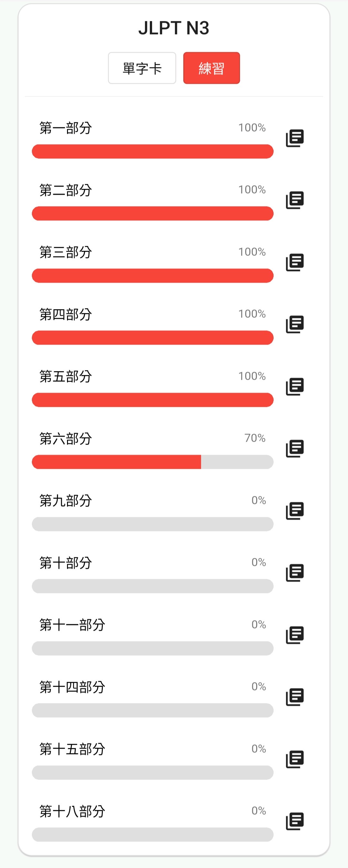348x868 pixels.
Task: Open word list icon for 第十五部分
Action: point(295,760)
